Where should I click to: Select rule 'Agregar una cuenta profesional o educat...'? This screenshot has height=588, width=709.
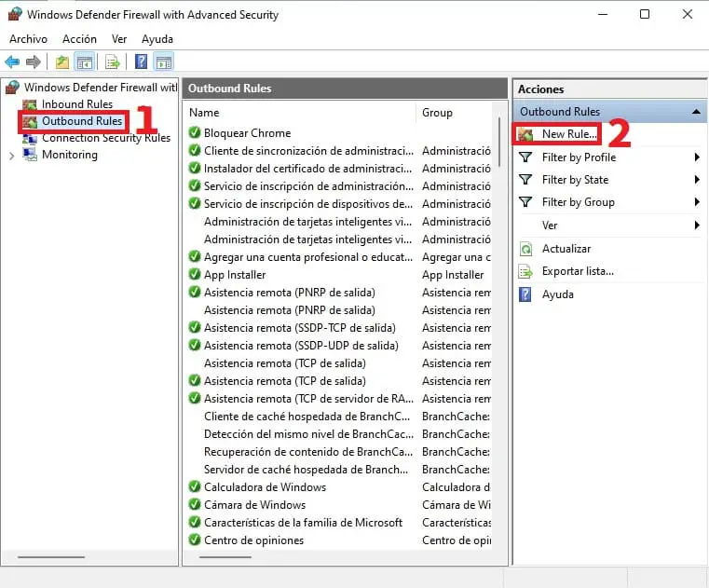(308, 257)
